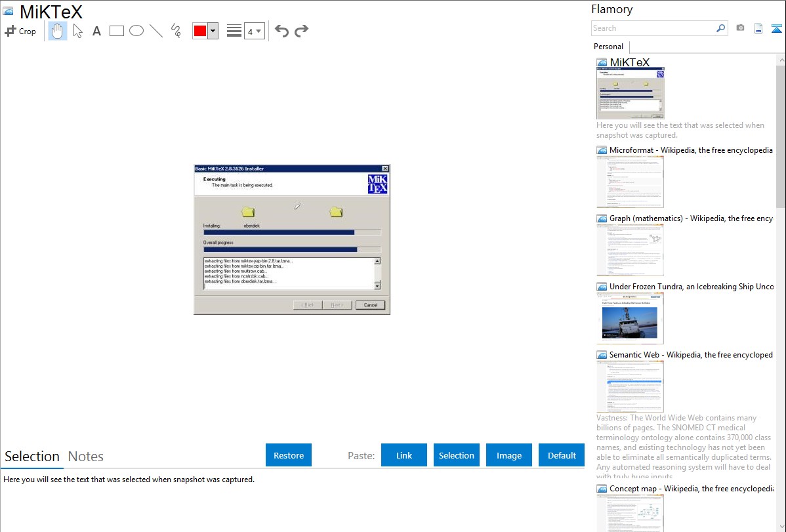Open the MiKTeX snapshot thumbnail
Screen dimensions: 786x532
[x=630, y=92]
